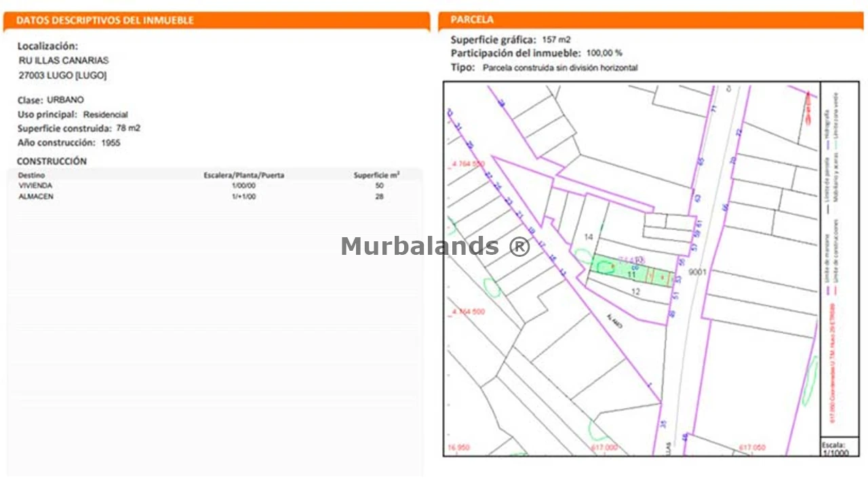The width and height of the screenshot is (868, 488).
Task: Select parcel number 14 on the map
Action: point(588,237)
